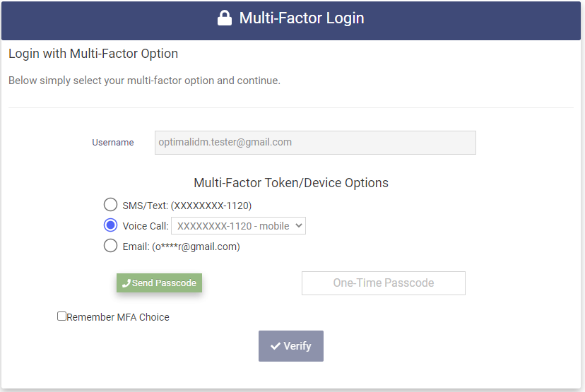Click the Login with Multi-Factor Option heading
The image size is (585, 392).
(x=93, y=54)
